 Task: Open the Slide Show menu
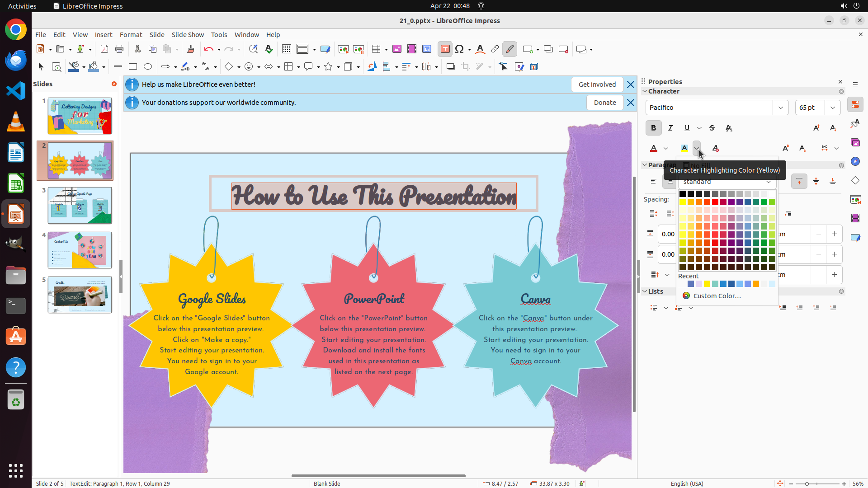point(188,35)
